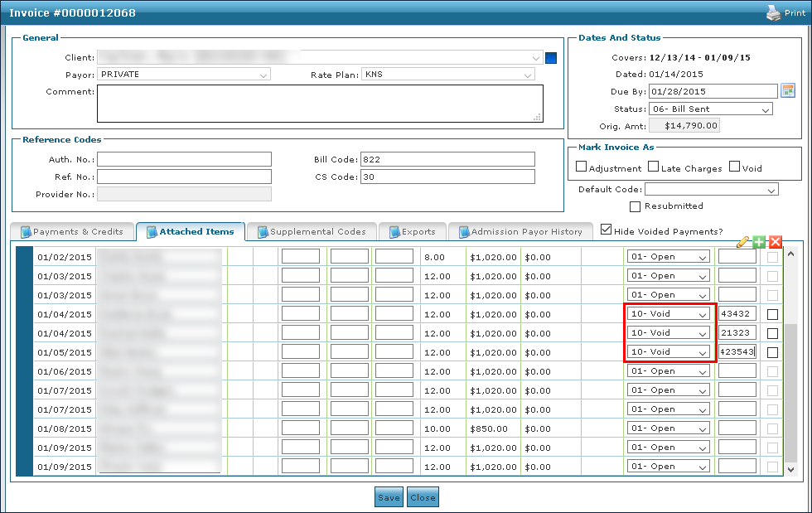Enable the Late Charges checkbox
Viewport: 812px width, 513px height.
click(x=654, y=167)
